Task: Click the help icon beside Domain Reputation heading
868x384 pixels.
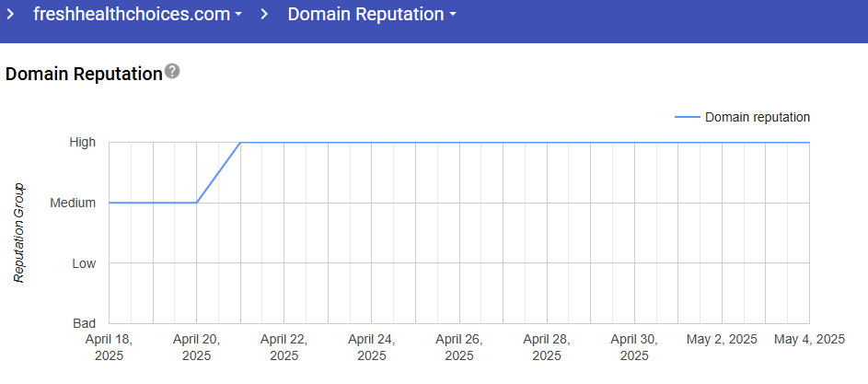Action: click(172, 72)
